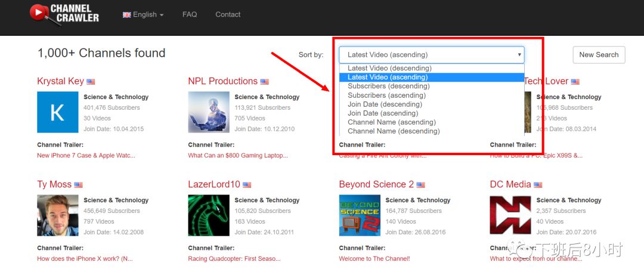Click the New Search button
This screenshot has height=278, width=644.
[x=599, y=54]
